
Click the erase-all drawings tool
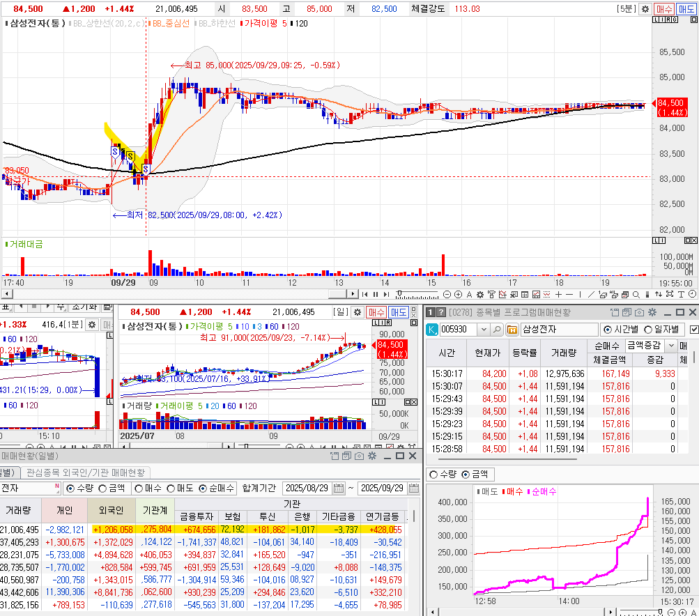pyautogui.click(x=614, y=294)
